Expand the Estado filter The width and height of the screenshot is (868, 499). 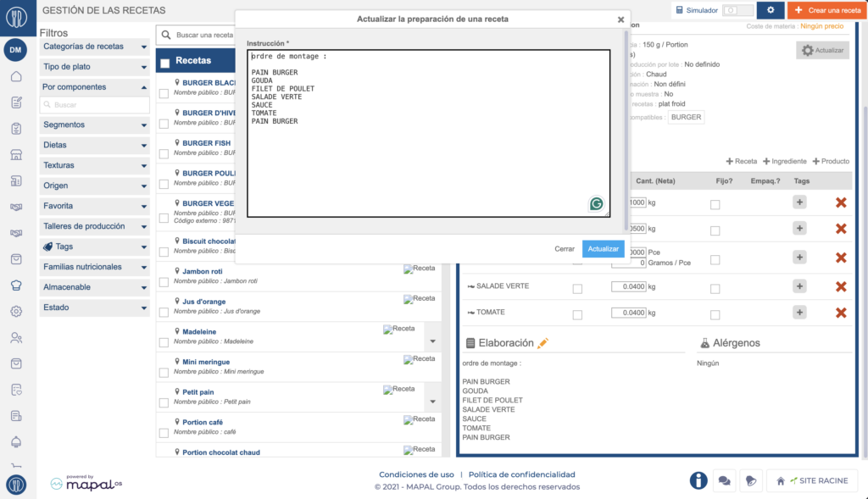click(x=95, y=308)
